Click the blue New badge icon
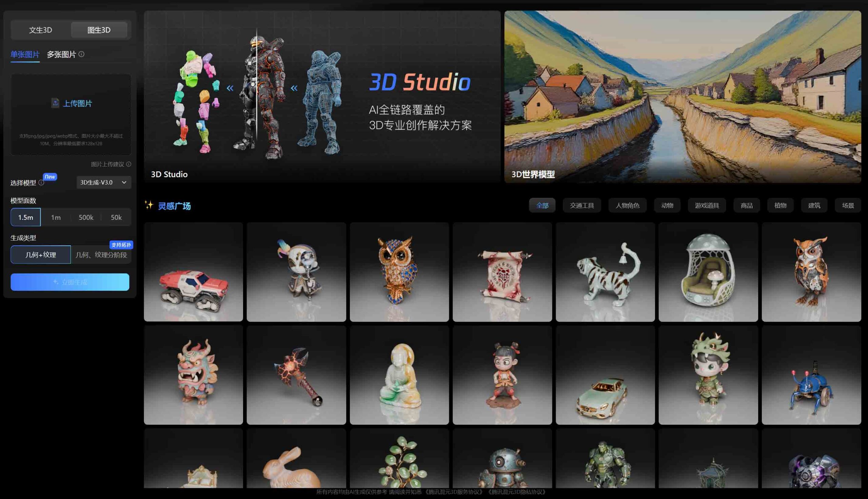Screen dimensions: 868x499 (x=50, y=177)
